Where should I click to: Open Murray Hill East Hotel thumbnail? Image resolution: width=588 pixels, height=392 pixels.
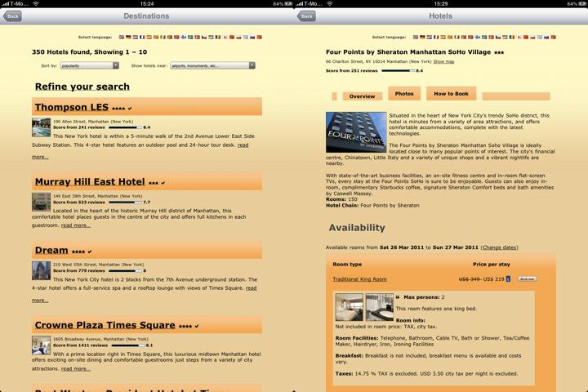pyautogui.click(x=42, y=202)
